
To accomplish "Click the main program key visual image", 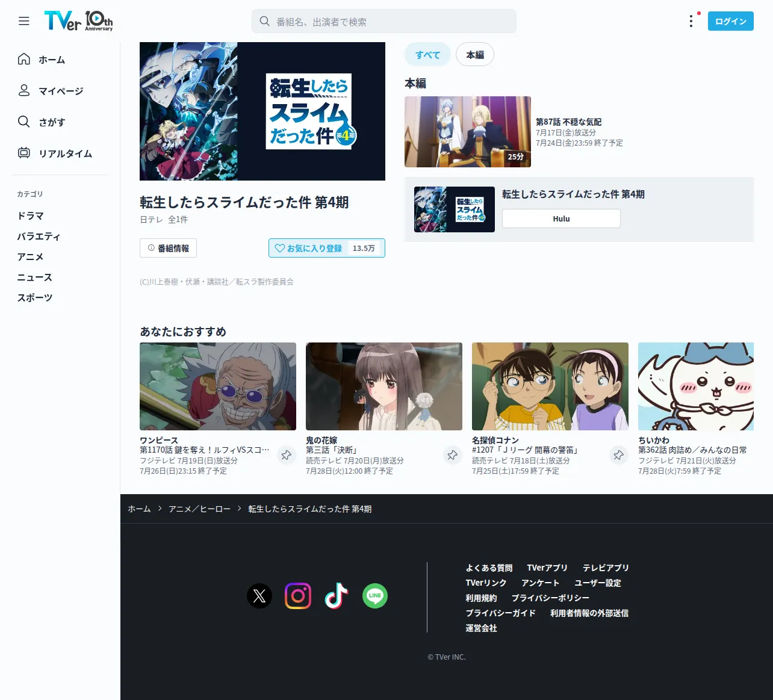I will 262,111.
